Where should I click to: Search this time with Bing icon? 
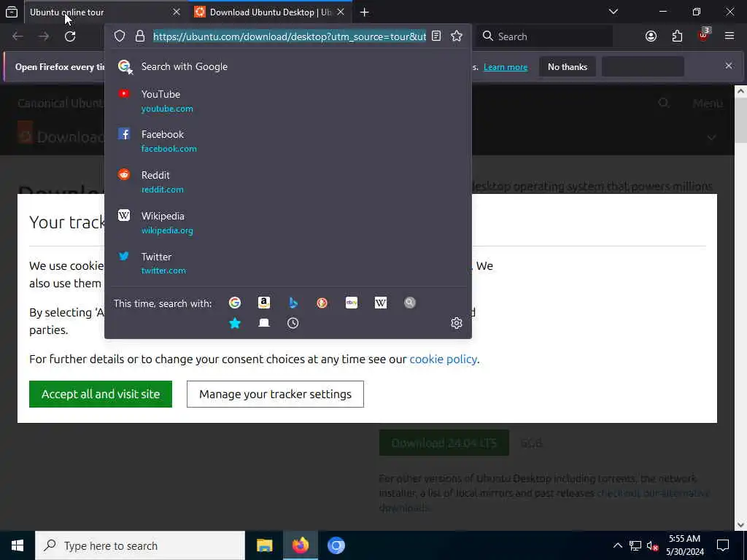[293, 303]
